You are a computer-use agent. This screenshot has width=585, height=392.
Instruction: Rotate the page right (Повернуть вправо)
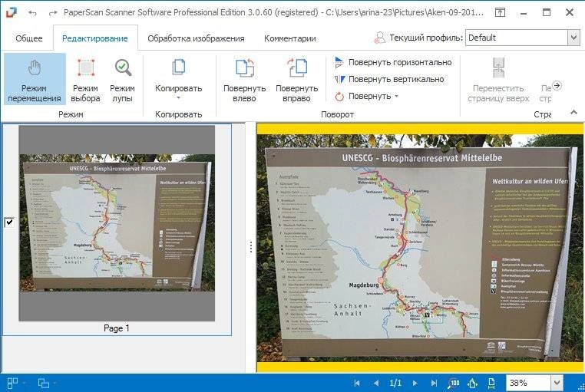point(296,79)
